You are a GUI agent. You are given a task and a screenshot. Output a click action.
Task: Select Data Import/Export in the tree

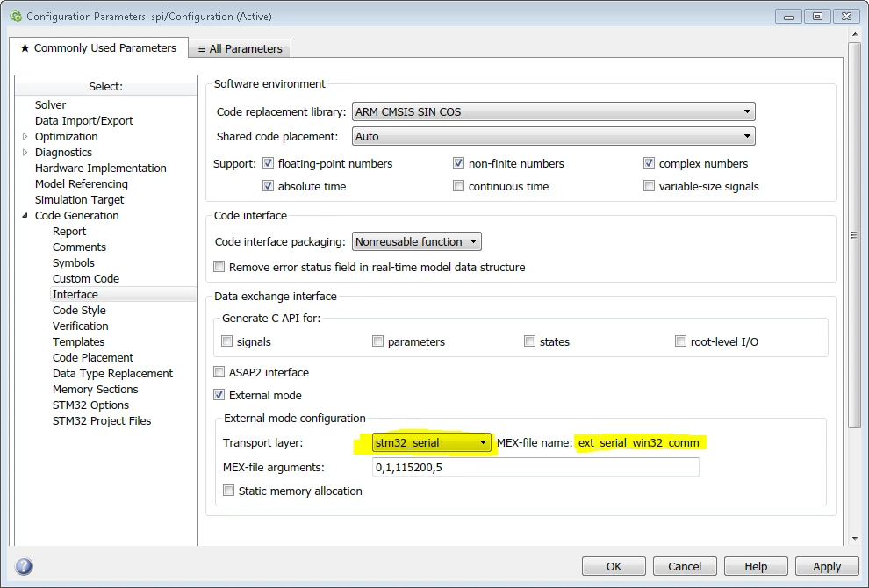tap(83, 121)
